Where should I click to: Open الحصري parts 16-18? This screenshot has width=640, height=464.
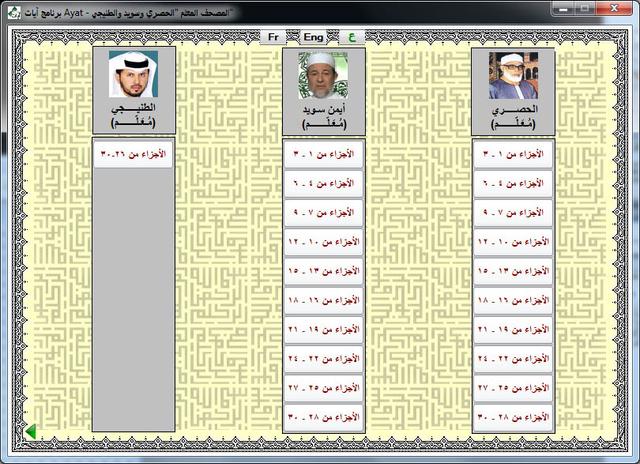point(513,300)
